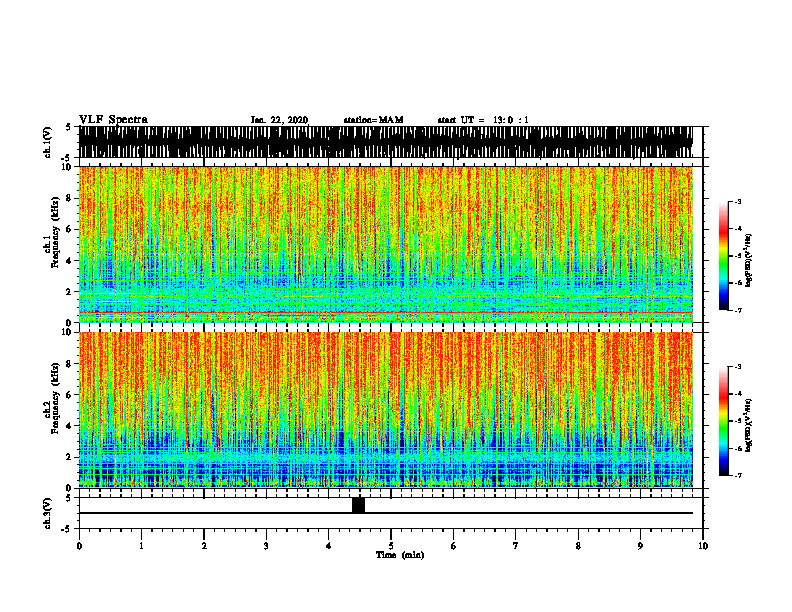
Task: Click time axis tick label "8"
Action: (578, 546)
